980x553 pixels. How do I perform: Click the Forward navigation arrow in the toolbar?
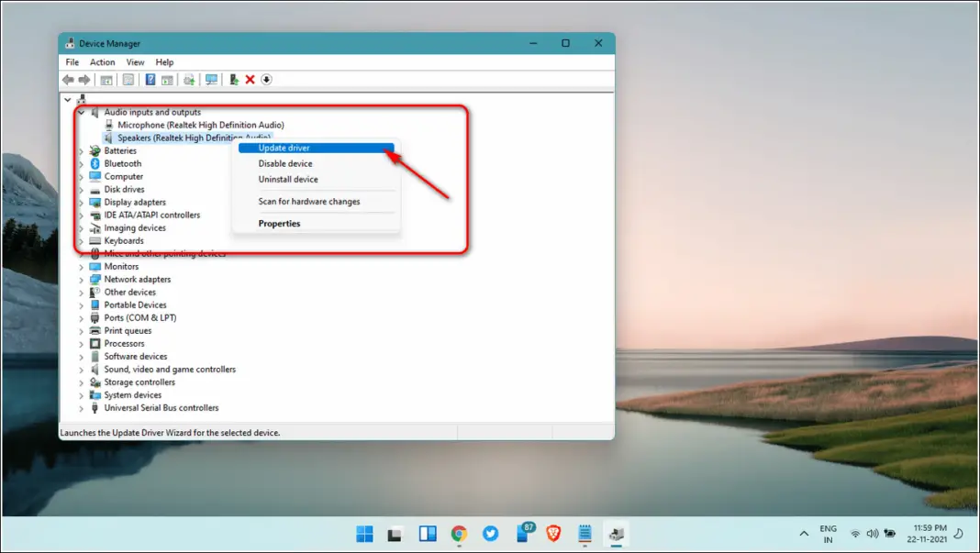click(x=84, y=79)
